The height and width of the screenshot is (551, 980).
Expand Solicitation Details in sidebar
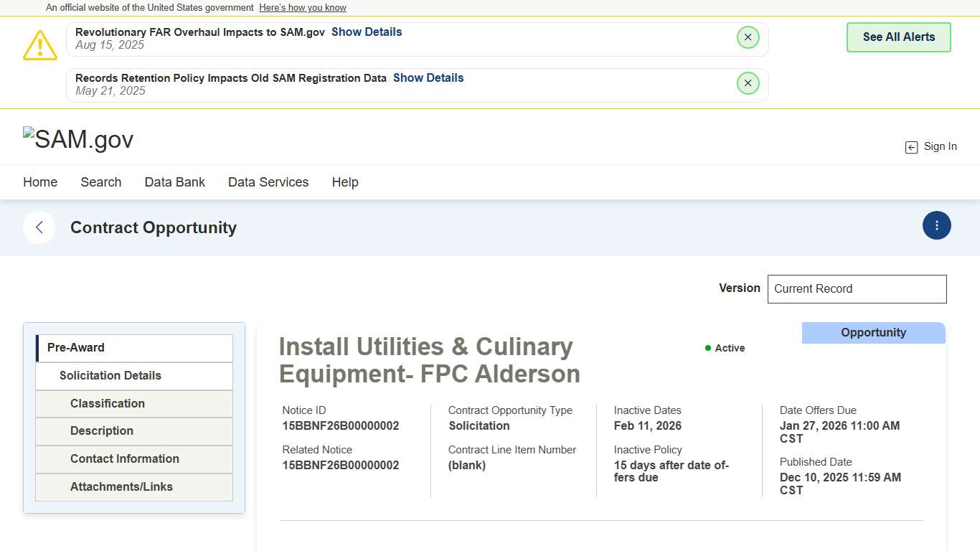click(x=134, y=376)
